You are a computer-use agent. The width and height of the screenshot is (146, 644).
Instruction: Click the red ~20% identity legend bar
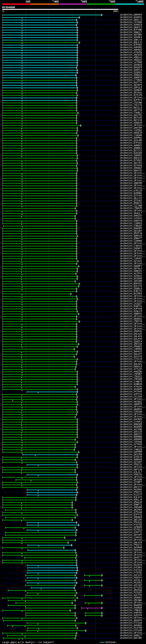click(16, 4)
